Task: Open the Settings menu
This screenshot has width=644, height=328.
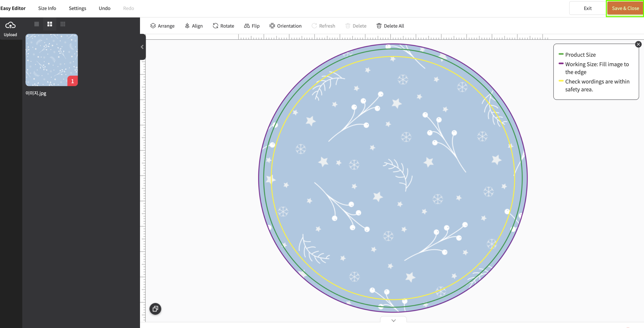Action: tap(77, 8)
